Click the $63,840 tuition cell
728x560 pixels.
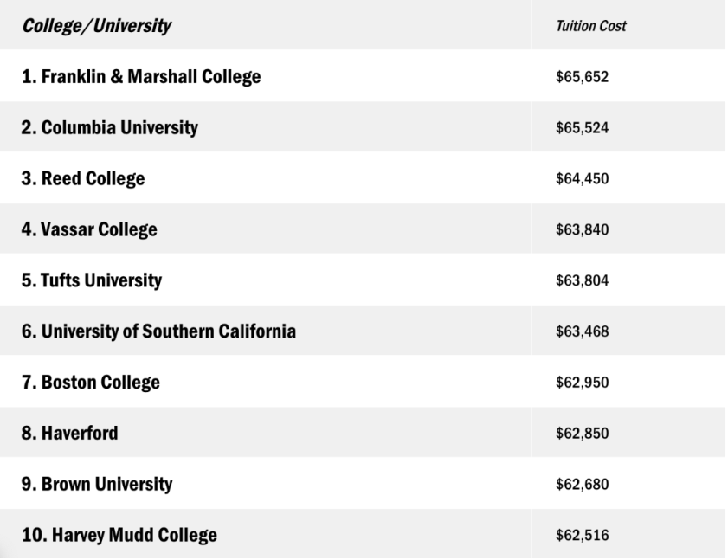(x=583, y=230)
